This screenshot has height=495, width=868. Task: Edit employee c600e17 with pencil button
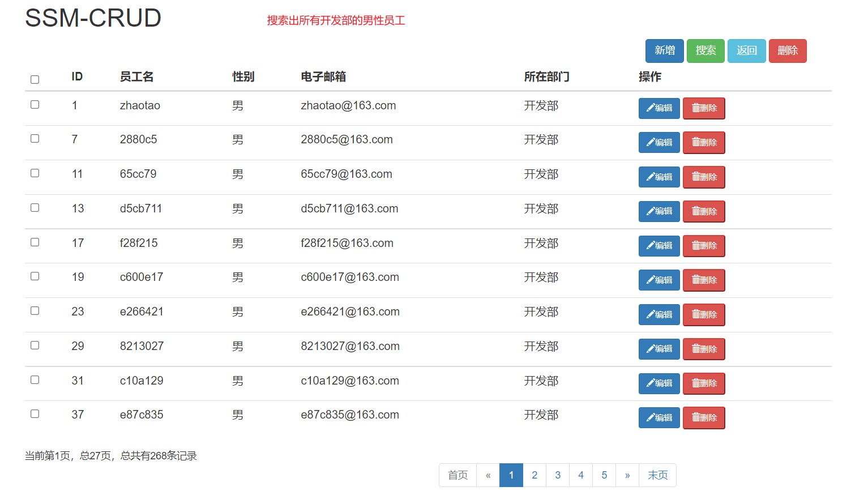coord(659,280)
